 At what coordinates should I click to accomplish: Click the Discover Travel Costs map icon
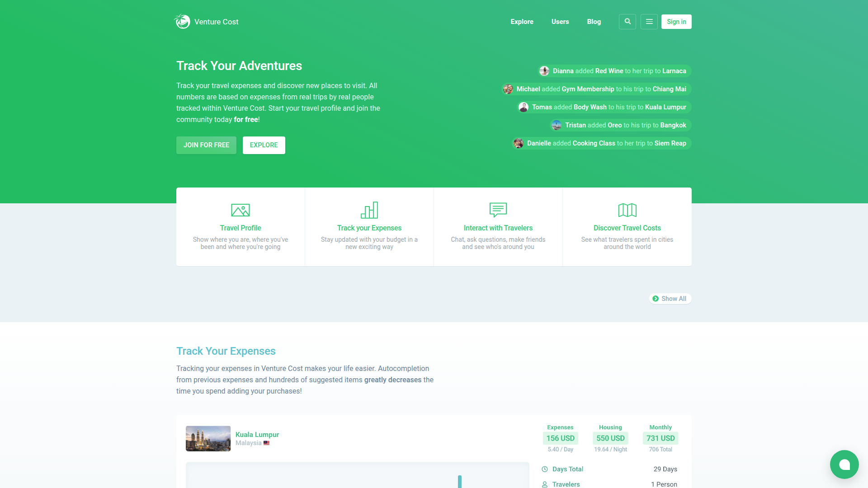click(627, 210)
